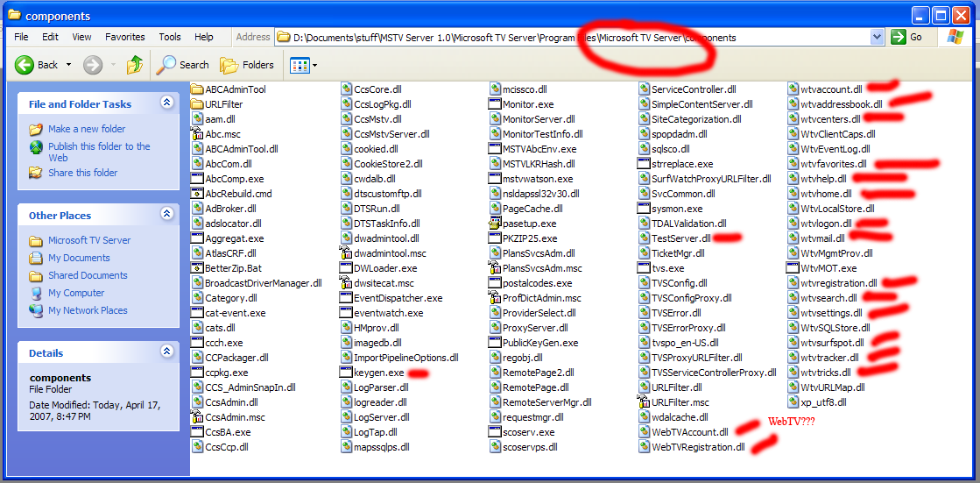Click the Make a new folder link
Image resolution: width=980 pixels, height=483 pixels.
click(x=87, y=129)
